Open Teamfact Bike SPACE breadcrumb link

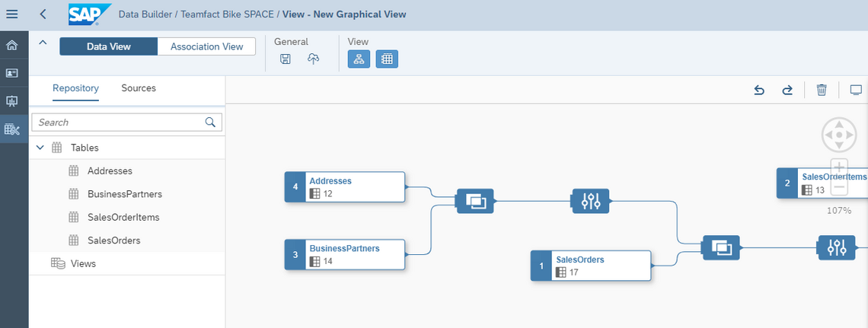pos(228,14)
